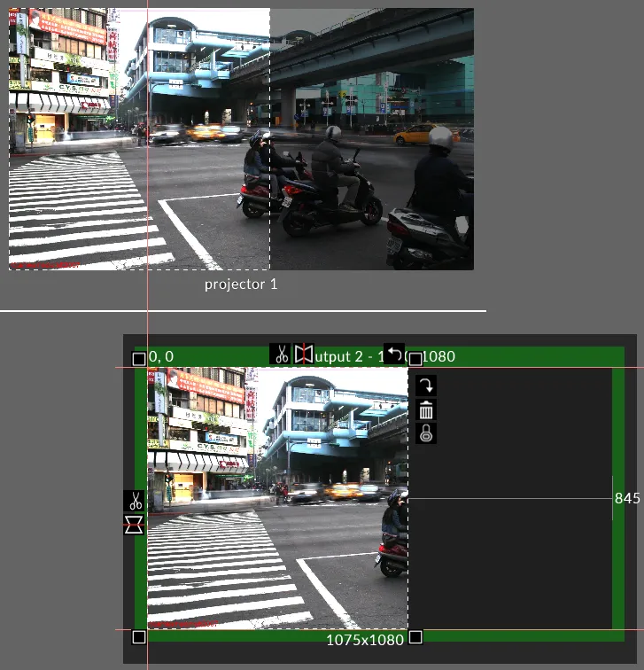Click the horizontal flip icon on the top edge
The width and height of the screenshot is (644, 670).
tap(304, 354)
